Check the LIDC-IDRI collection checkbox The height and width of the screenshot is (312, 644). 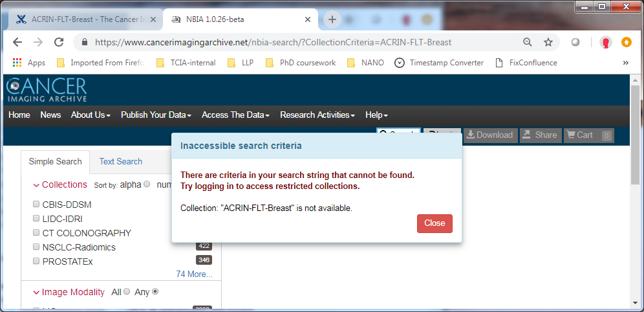(36, 218)
